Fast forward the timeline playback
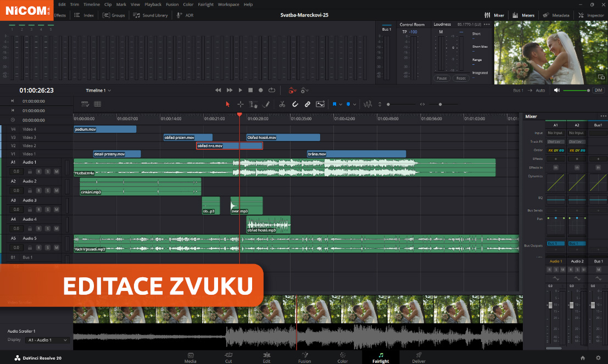The height and width of the screenshot is (364, 608). 230,91
